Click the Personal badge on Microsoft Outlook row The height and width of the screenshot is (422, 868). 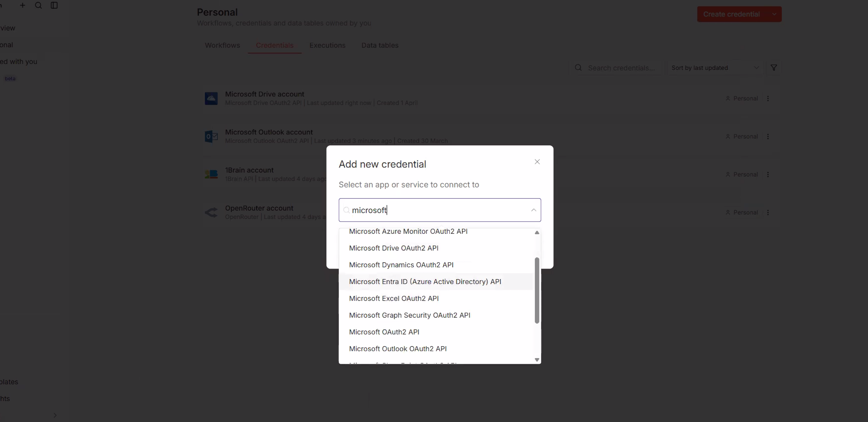741,136
